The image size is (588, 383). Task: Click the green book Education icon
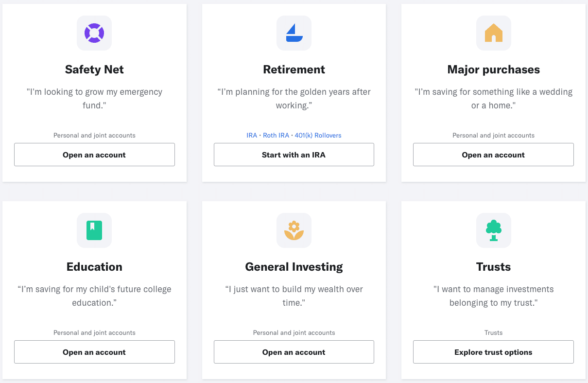(94, 230)
